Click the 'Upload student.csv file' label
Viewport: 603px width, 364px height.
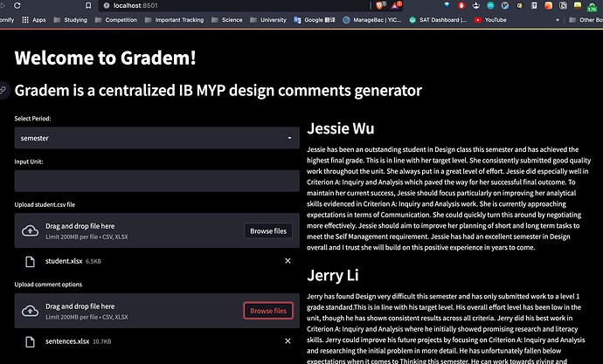45,204
